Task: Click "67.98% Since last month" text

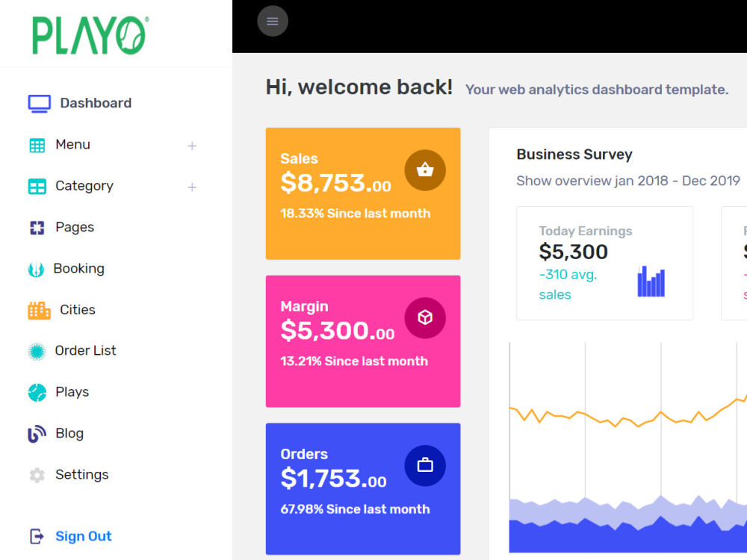Action: pyautogui.click(x=355, y=509)
